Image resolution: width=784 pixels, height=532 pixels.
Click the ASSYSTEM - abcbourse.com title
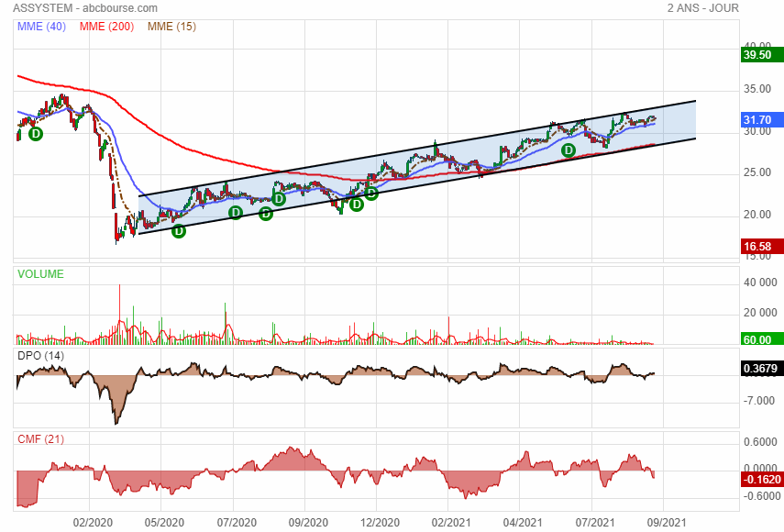point(85,8)
